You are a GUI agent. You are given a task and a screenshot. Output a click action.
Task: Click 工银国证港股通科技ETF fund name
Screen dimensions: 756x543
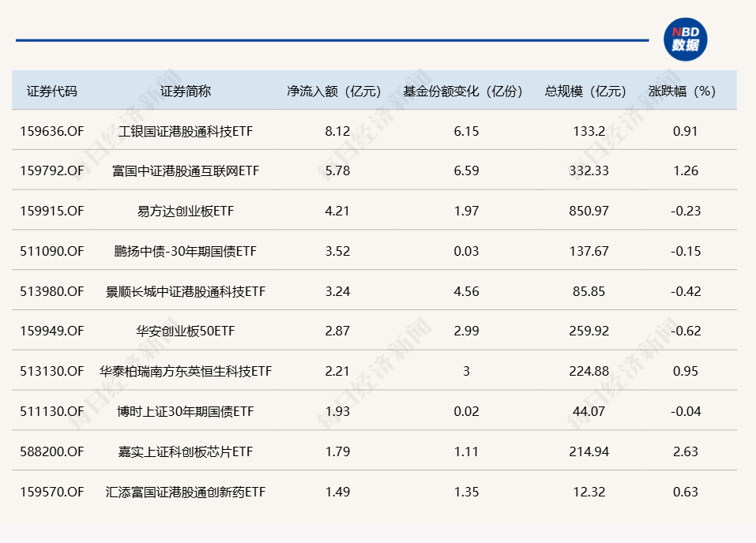pos(186,130)
